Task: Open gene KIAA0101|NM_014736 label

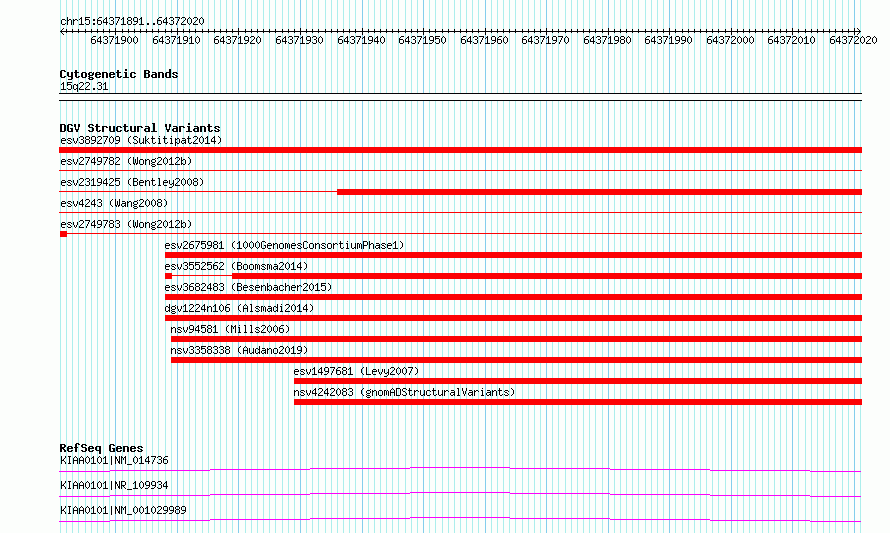Action: click(x=114, y=460)
